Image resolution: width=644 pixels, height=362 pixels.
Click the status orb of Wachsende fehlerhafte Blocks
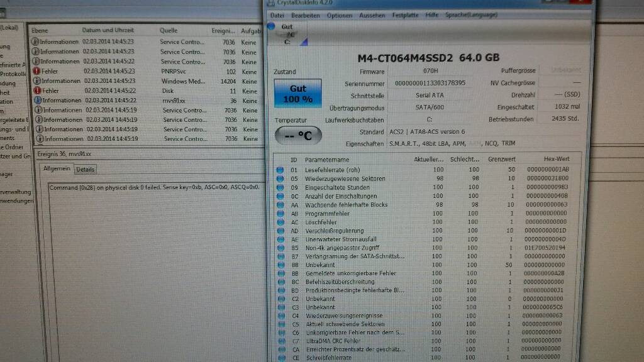(x=280, y=205)
